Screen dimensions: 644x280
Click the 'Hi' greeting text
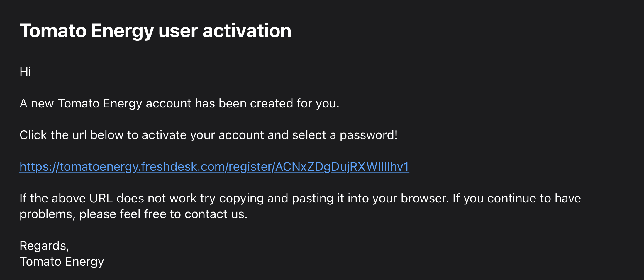pos(25,72)
